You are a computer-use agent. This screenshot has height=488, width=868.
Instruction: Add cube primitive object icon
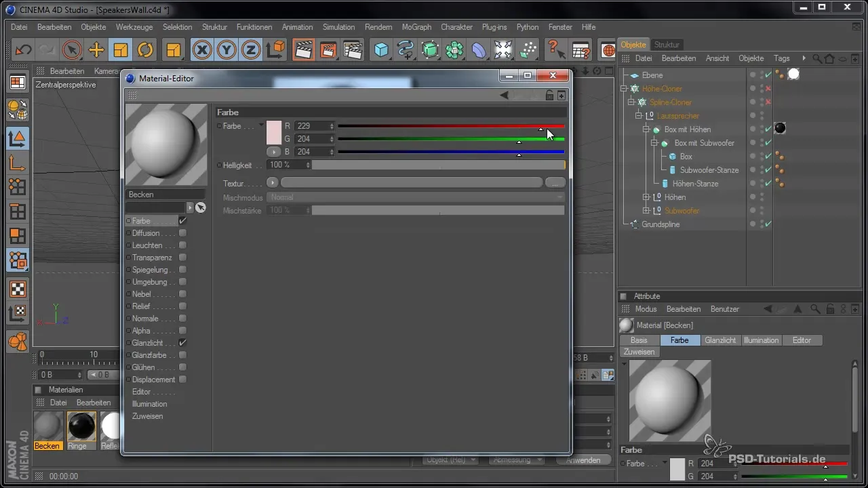pos(381,50)
